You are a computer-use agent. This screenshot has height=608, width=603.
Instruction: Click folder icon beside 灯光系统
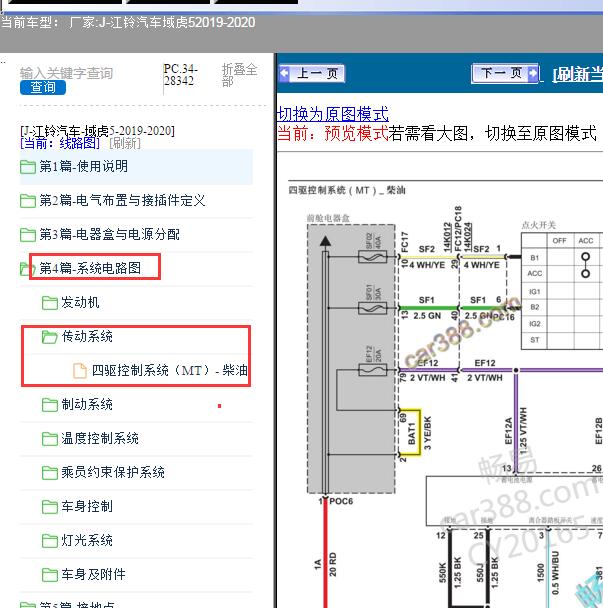click(50, 541)
